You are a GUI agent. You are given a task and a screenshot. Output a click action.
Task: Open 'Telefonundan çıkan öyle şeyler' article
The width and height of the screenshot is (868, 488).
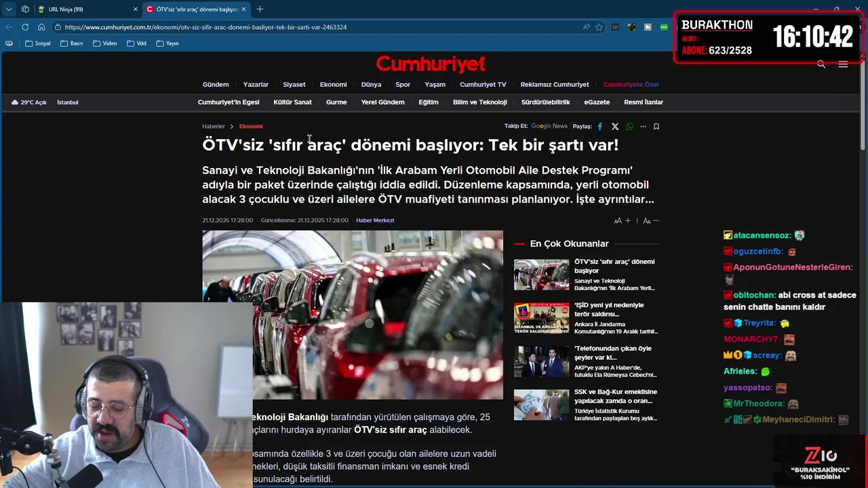[x=587, y=362]
